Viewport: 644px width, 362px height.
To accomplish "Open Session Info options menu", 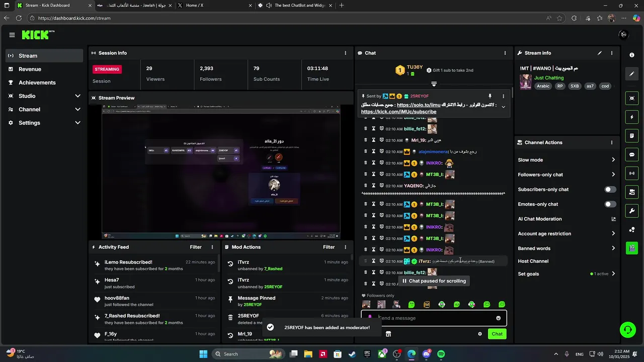I will (345, 53).
